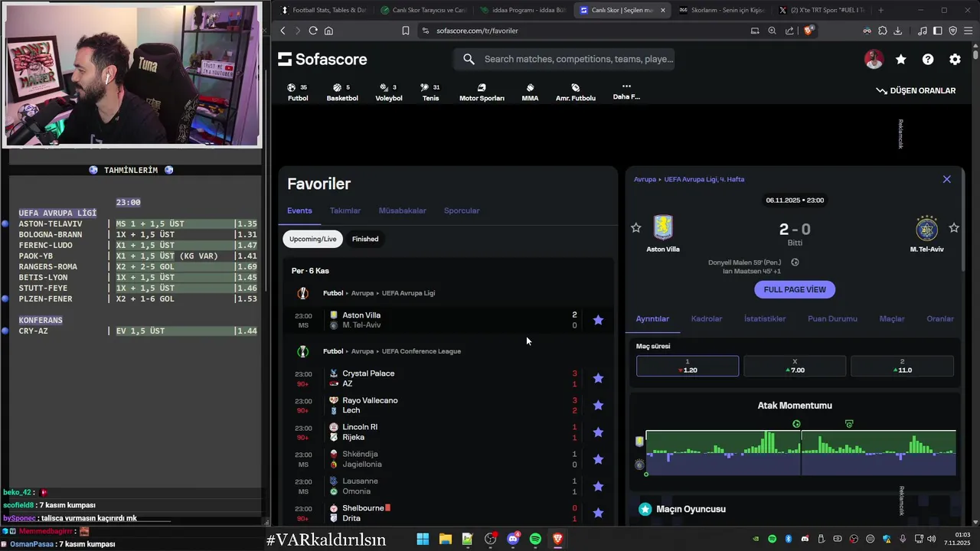Select the Upcoming/Live filter
Screen dimensions: 980x551
pyautogui.click(x=312, y=239)
